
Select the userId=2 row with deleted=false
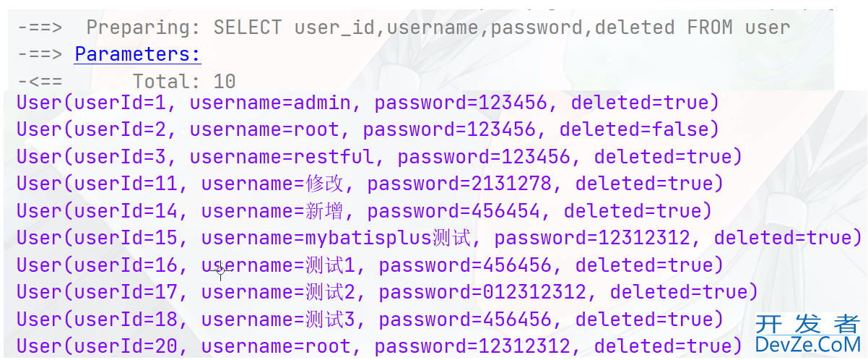[368, 129]
